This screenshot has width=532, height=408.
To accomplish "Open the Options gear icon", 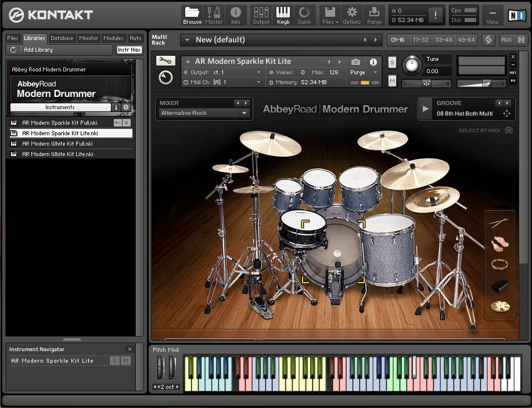I will click(x=352, y=16).
